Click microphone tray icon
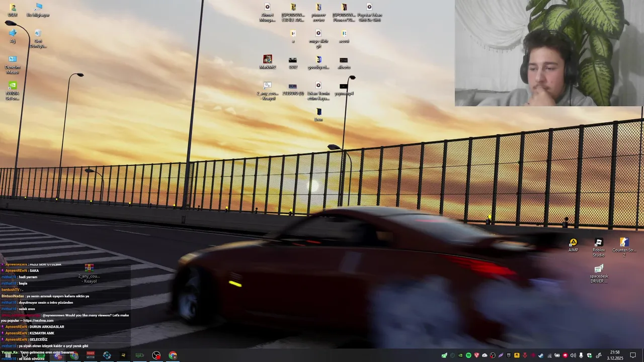Viewport: 644px width, 362px height. pos(581,355)
